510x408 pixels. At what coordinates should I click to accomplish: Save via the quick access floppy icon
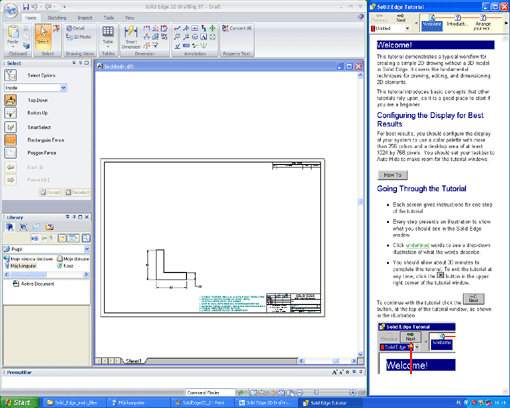(26, 6)
